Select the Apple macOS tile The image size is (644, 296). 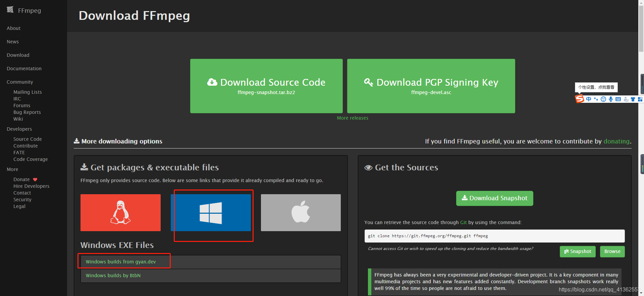pyautogui.click(x=301, y=212)
